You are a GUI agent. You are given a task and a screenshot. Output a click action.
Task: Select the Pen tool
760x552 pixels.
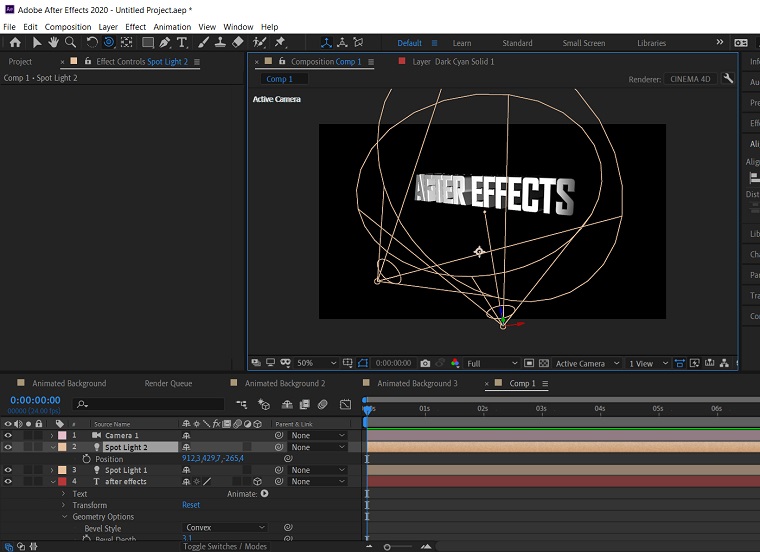[165, 43]
